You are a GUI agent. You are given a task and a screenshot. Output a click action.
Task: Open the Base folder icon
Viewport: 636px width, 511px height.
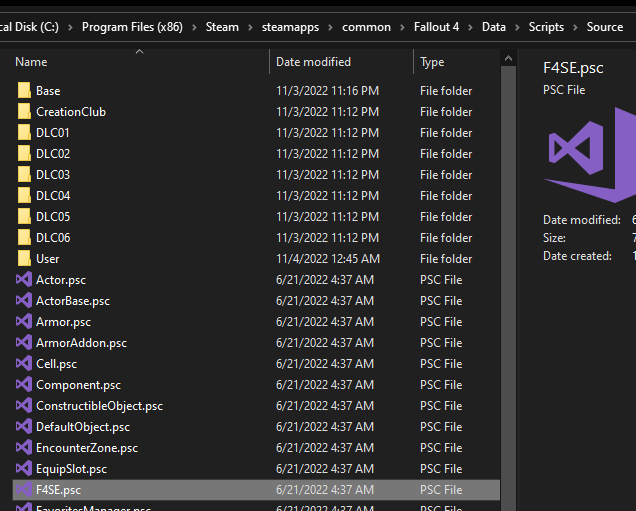[24, 90]
